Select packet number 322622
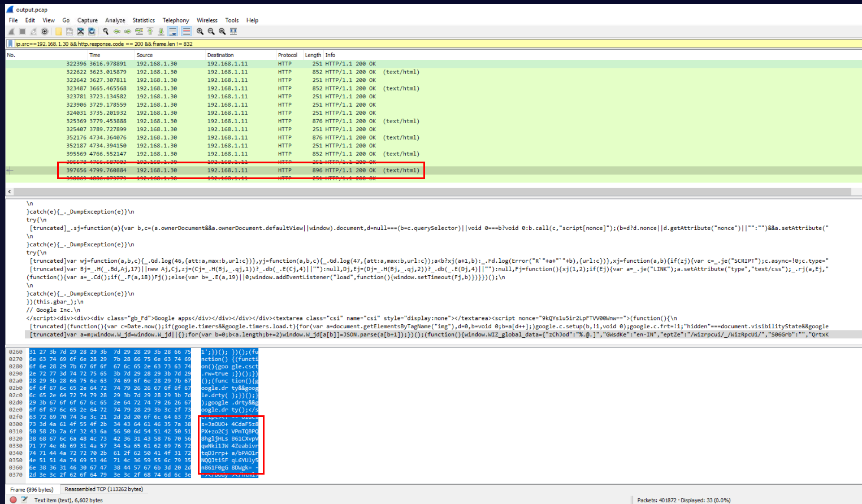Viewport: 862px width, 504px height. point(434,72)
